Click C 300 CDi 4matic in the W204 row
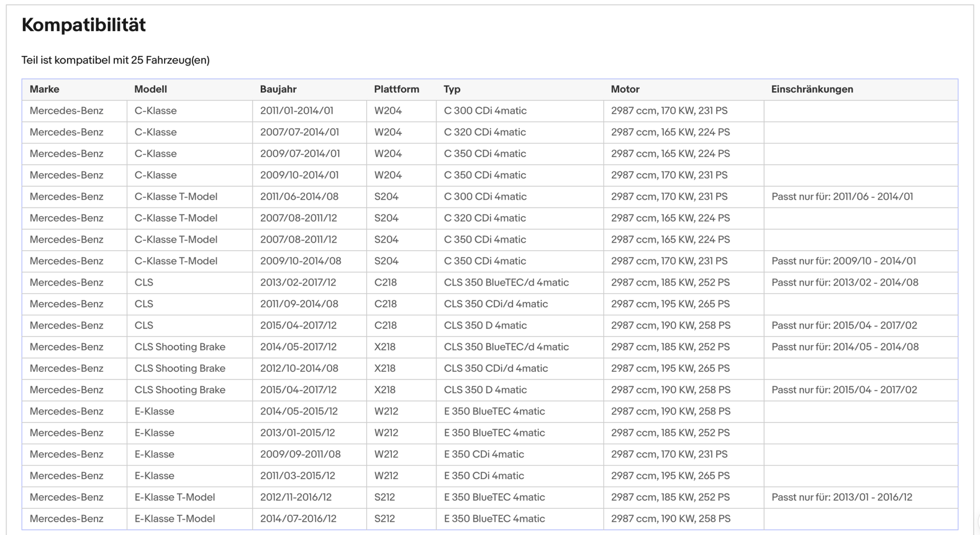 [485, 111]
